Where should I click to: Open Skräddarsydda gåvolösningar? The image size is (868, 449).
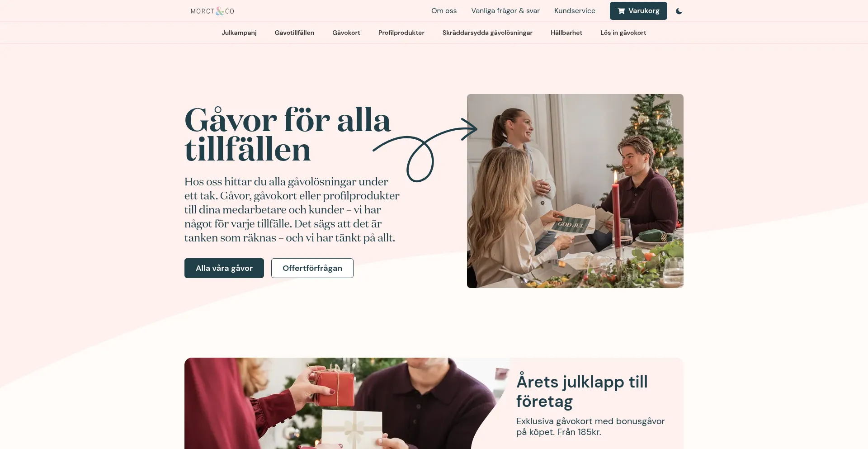point(487,33)
